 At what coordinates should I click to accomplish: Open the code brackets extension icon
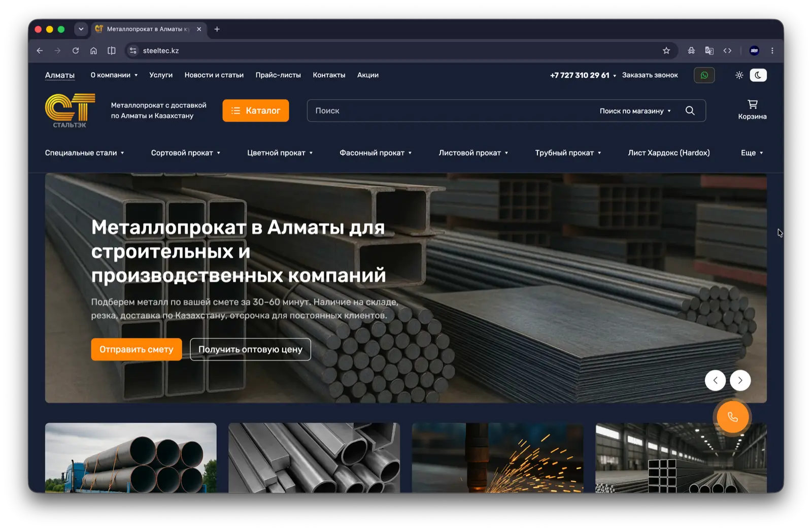click(x=727, y=51)
